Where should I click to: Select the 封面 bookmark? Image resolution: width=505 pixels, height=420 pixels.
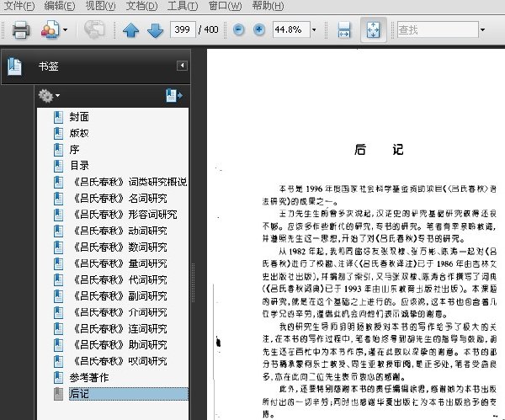79,117
